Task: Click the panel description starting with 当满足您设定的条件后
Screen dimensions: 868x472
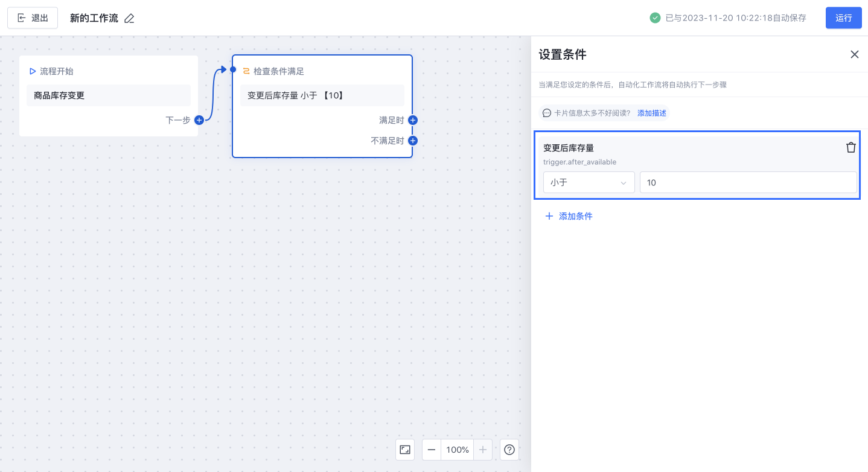Action: click(x=633, y=85)
